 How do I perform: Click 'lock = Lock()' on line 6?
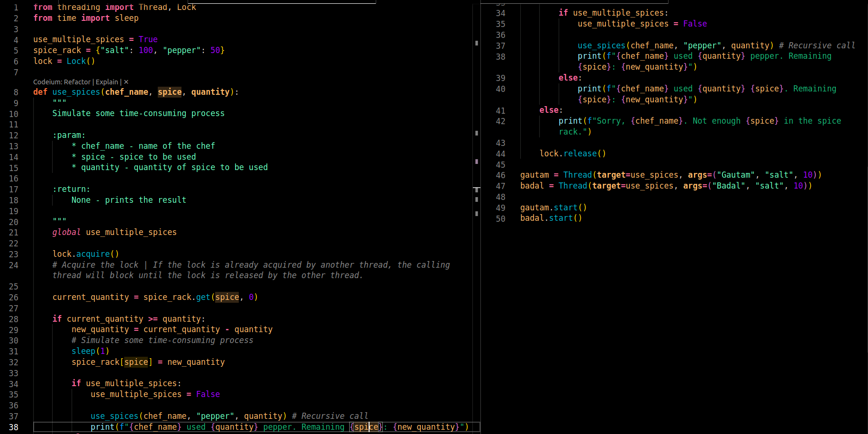tap(64, 61)
